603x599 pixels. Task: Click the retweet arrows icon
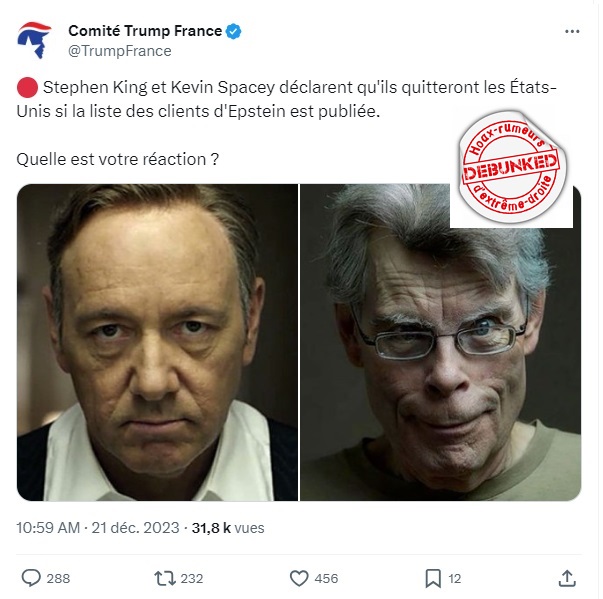click(x=165, y=578)
